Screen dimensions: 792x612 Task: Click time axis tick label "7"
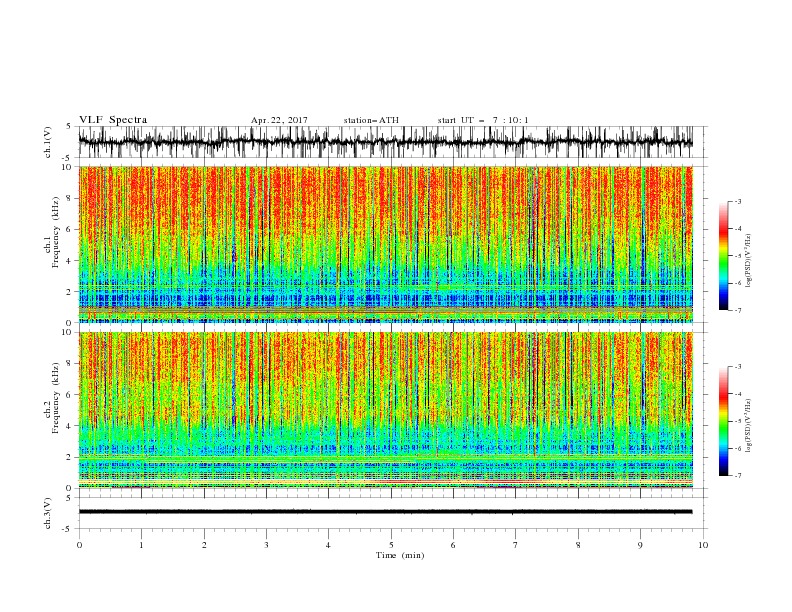tap(516, 545)
